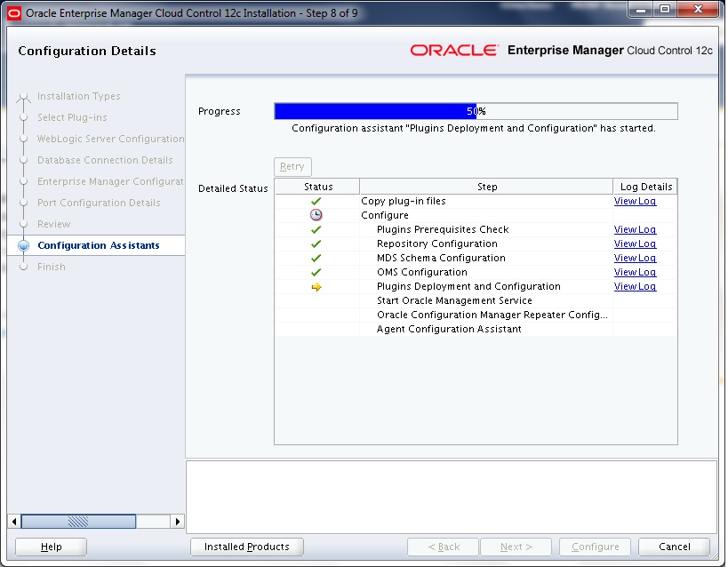Select Start Oracle Management Service row
This screenshot has width=728, height=567.
pos(476,300)
